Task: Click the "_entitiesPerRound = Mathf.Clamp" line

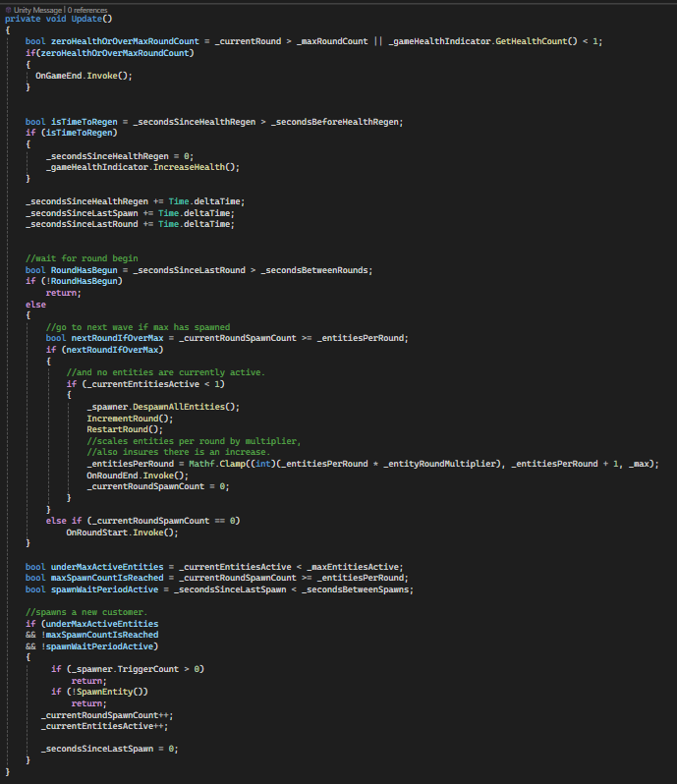Action: tap(373, 464)
